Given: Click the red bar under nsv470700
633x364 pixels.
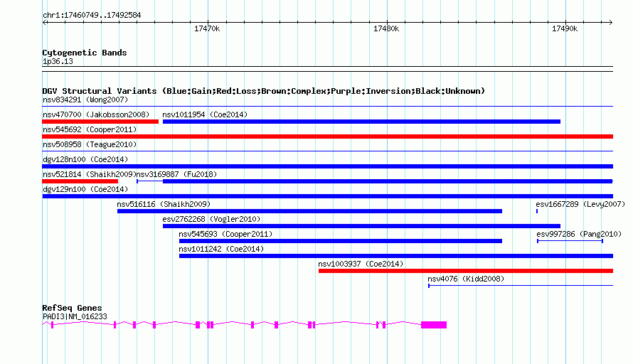Looking at the screenshot, I should (100, 122).
